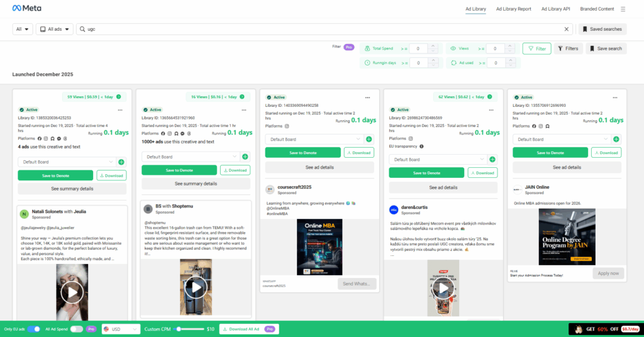Open the Branded Content tab

click(597, 9)
